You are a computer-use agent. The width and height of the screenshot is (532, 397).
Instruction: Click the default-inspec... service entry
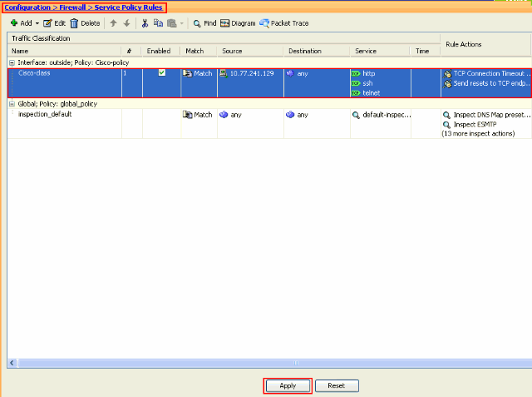[x=387, y=115]
